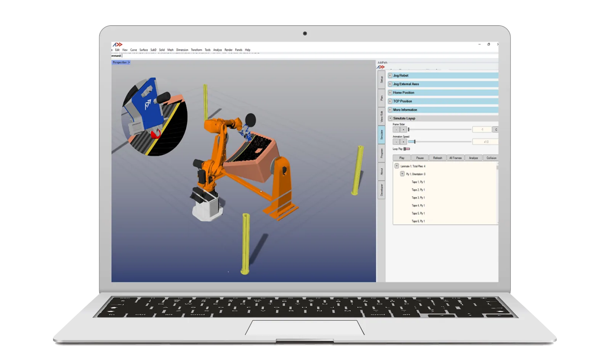Select Tape 3, Ply 1 in the list
Image resolution: width=610 pixels, height=364 pixels.
(x=418, y=198)
